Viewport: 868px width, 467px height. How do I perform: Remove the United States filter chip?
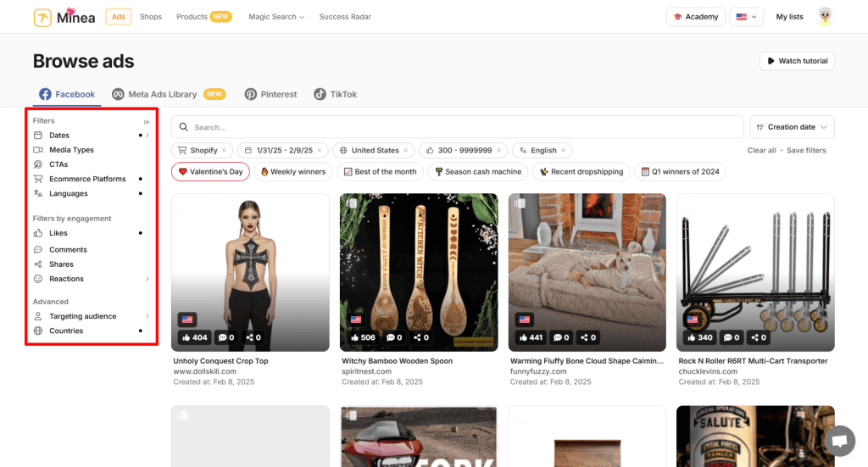[406, 151]
